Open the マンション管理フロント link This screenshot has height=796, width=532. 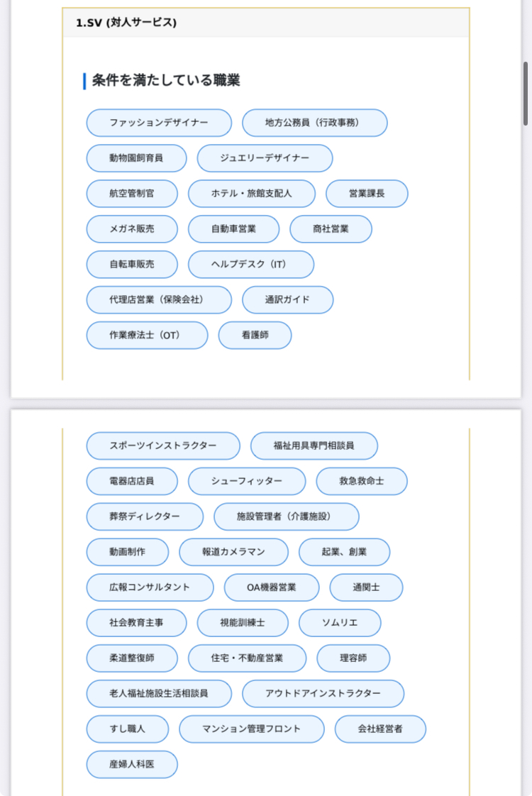click(251, 729)
